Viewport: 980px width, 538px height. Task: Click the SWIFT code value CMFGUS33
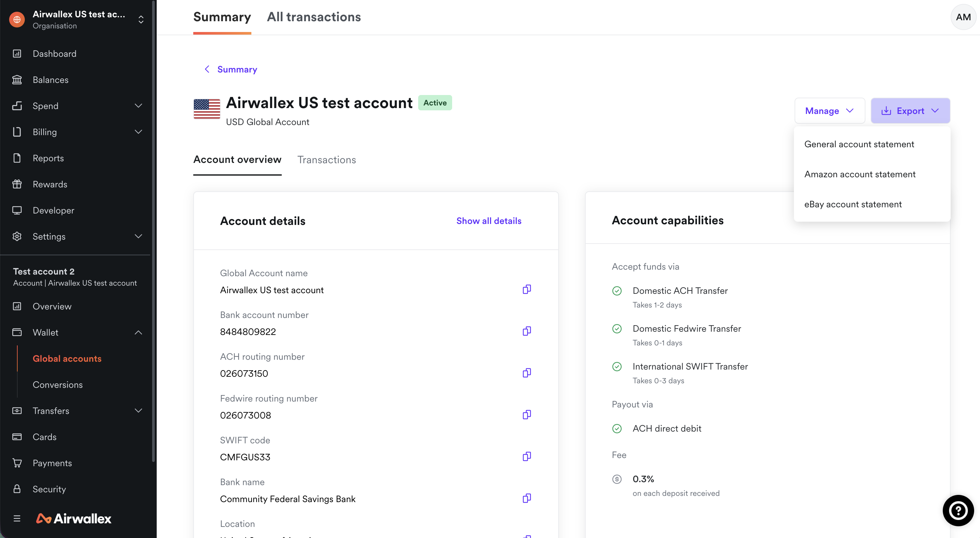[245, 457]
